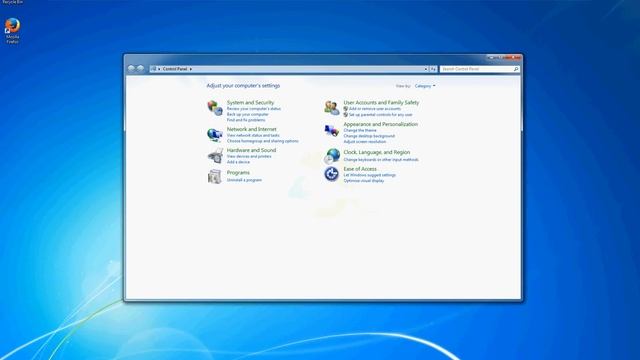Click Change the theme
Viewport: 640px width, 360px height.
click(360, 130)
